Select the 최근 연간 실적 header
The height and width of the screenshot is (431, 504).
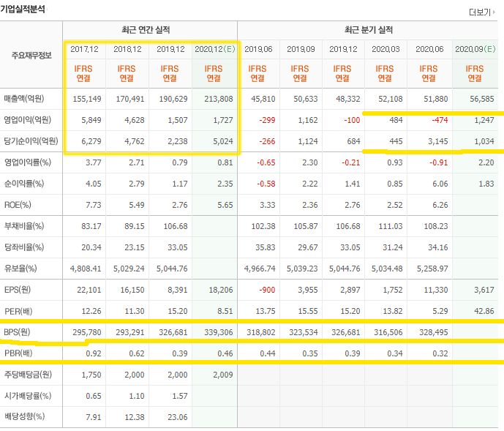tap(146, 30)
